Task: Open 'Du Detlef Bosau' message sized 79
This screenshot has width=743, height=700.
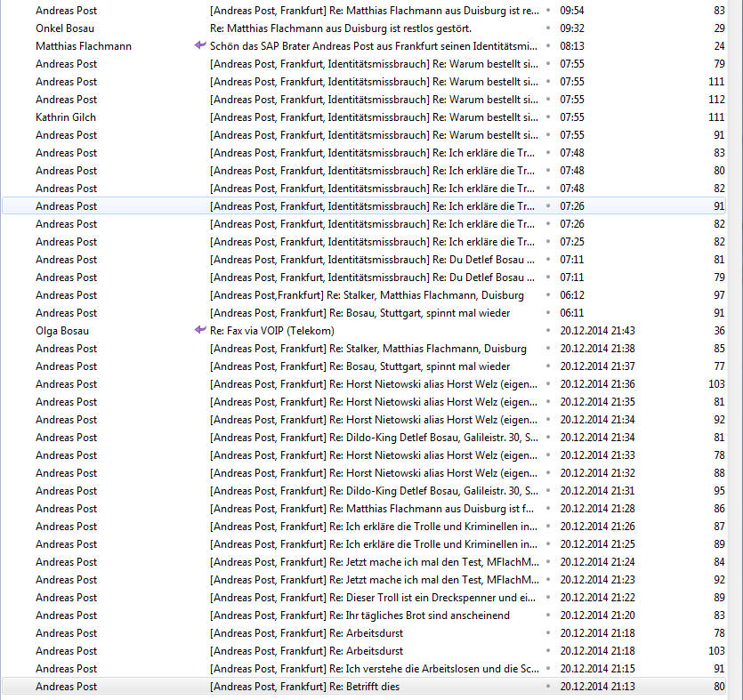Action: (372, 277)
